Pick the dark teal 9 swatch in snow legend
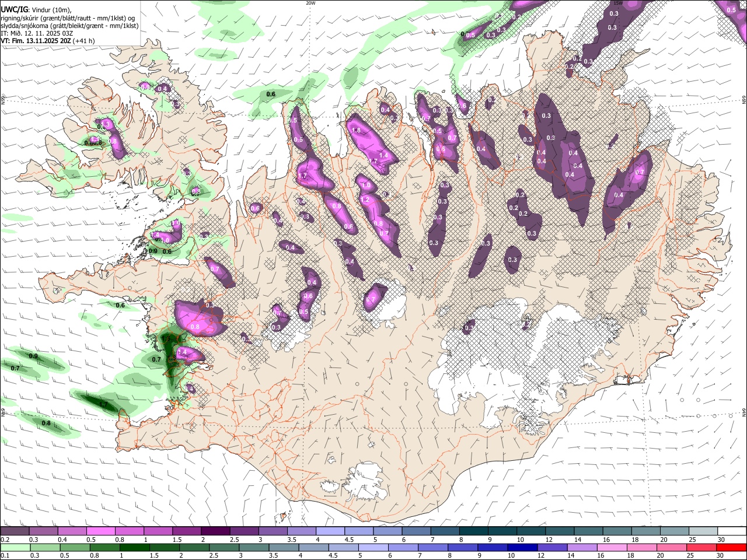The height and width of the screenshot is (560, 747). [x=502, y=531]
